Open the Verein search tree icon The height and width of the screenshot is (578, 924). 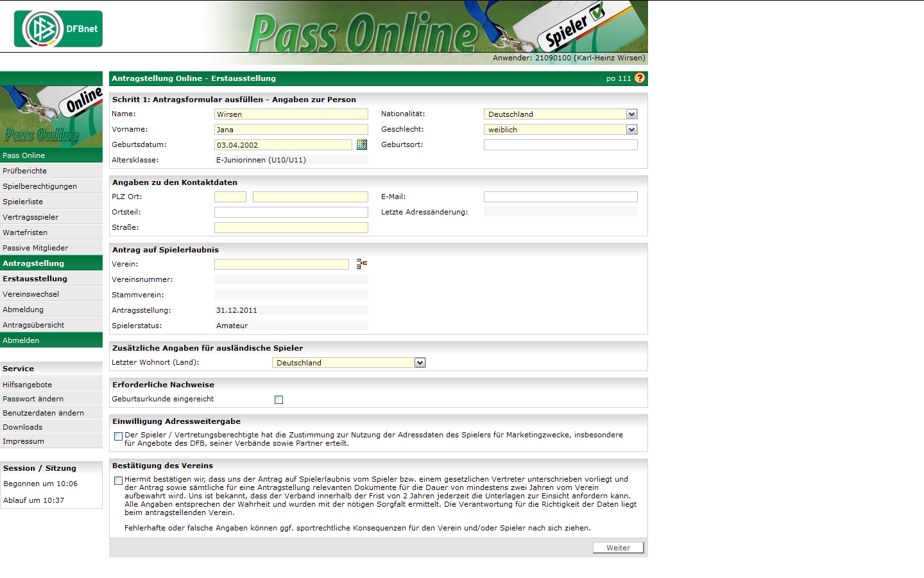click(x=362, y=264)
